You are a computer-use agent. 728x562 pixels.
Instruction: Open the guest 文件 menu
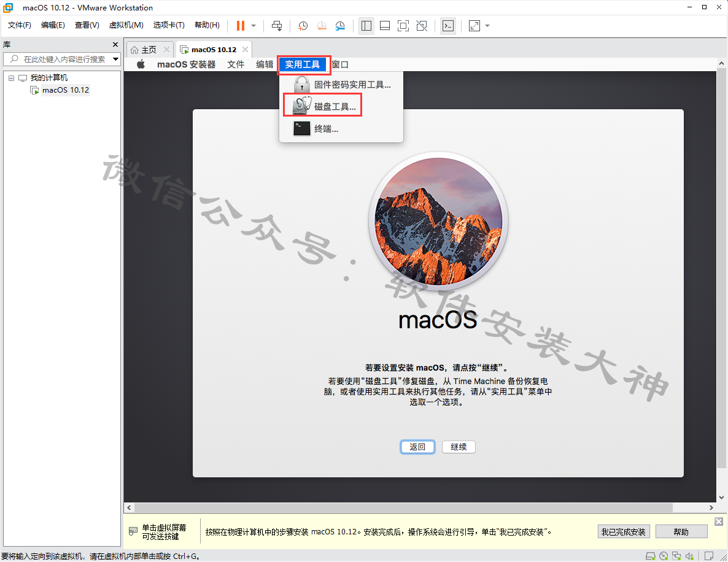[236, 64]
